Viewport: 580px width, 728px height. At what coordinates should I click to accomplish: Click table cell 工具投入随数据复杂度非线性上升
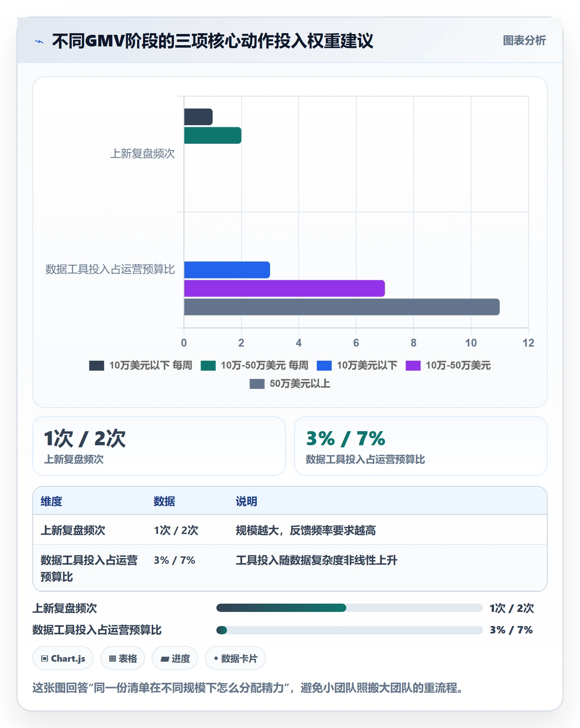pos(317,560)
